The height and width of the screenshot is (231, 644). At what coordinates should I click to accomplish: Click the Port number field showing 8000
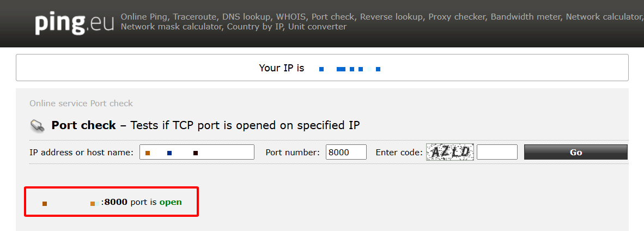pos(346,153)
